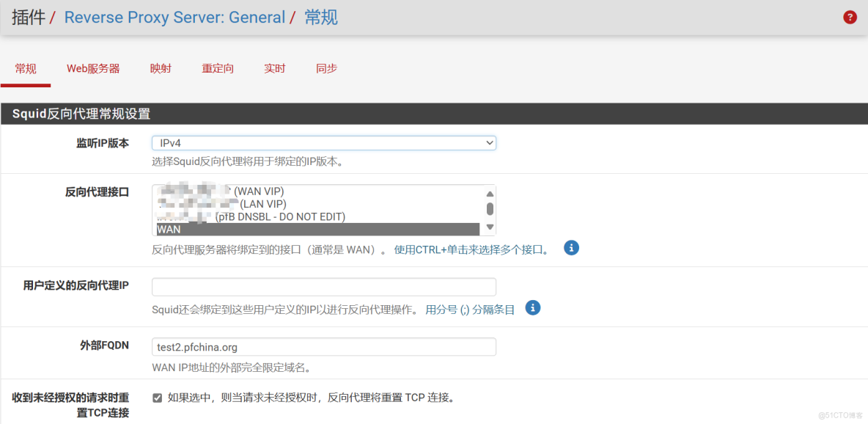The height and width of the screenshot is (424, 868).
Task: Click the Reverse Proxy Server: General breadcrumb link
Action: [174, 17]
